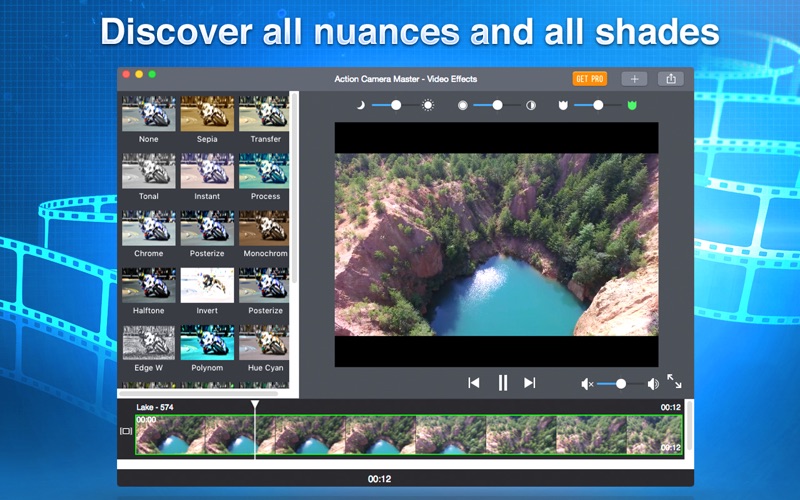Apply the Tonal effect thumbnail
800x500 pixels.
(148, 170)
